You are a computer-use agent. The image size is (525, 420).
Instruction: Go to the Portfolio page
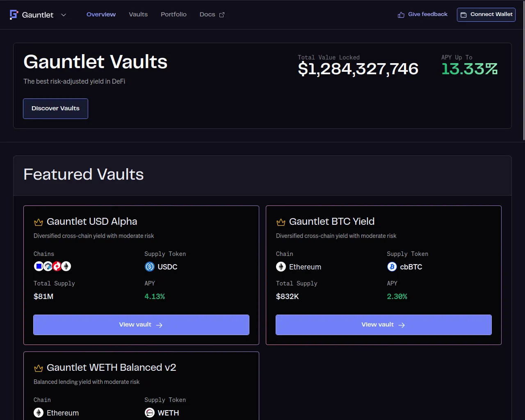tap(173, 14)
